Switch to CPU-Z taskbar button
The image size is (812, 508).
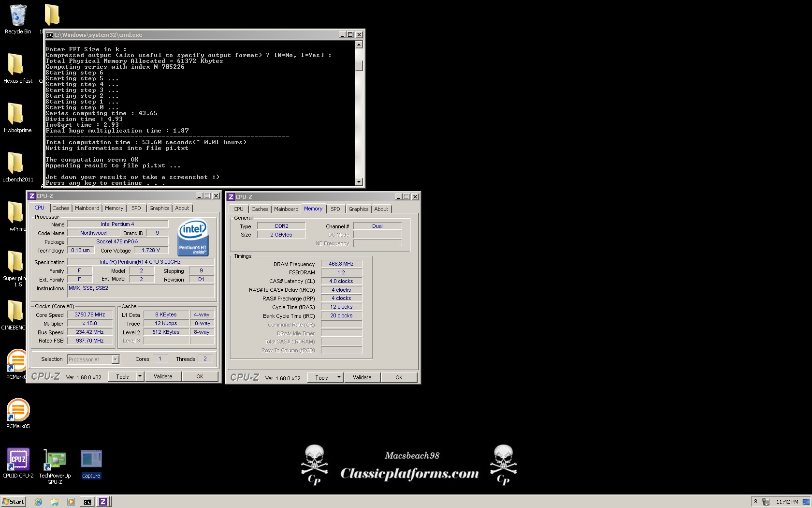[x=103, y=502]
